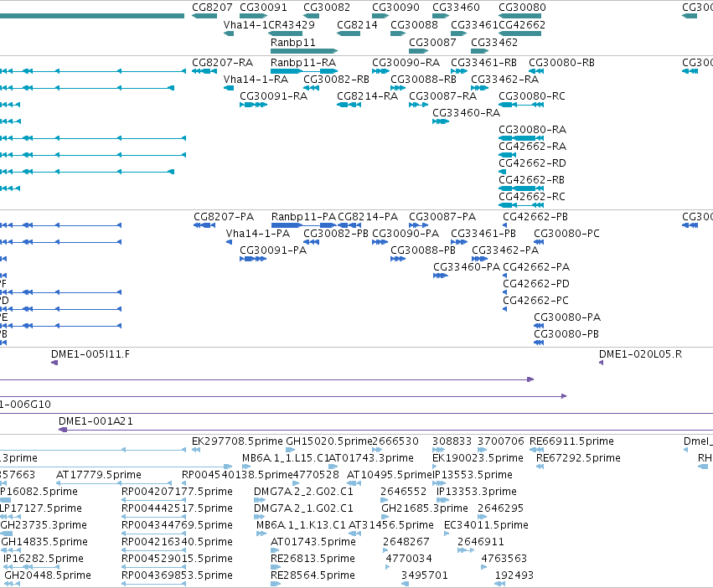Select EST DMG7A.2_2.G02.C1

coord(259,500)
